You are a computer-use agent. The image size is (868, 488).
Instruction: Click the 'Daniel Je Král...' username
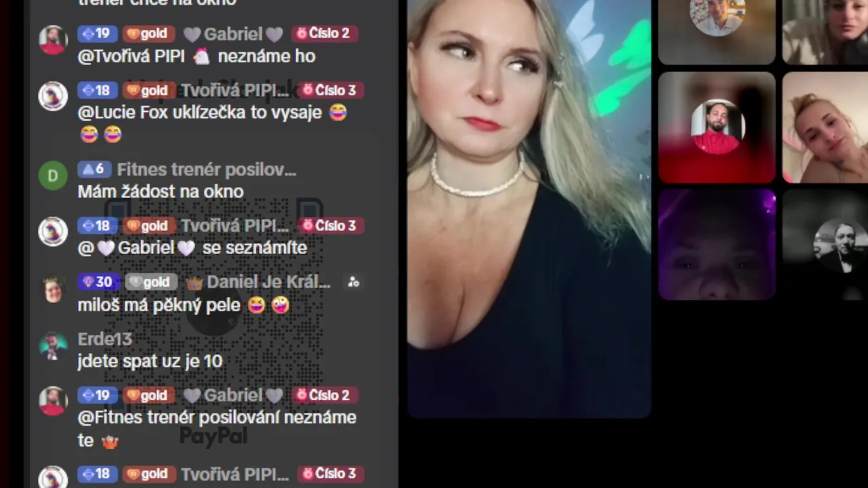[269, 282]
